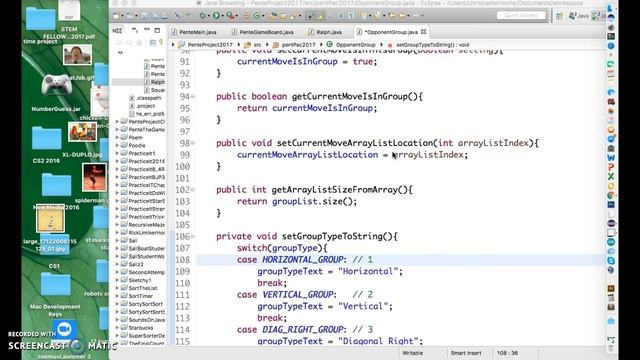This screenshot has width=640, height=360.
Task: Click the Quick Access search field
Action: point(521,16)
